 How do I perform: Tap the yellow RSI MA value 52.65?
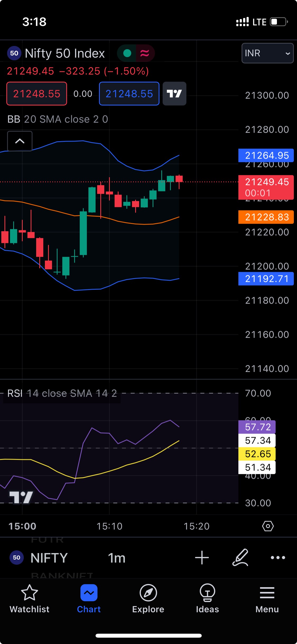pos(257,454)
